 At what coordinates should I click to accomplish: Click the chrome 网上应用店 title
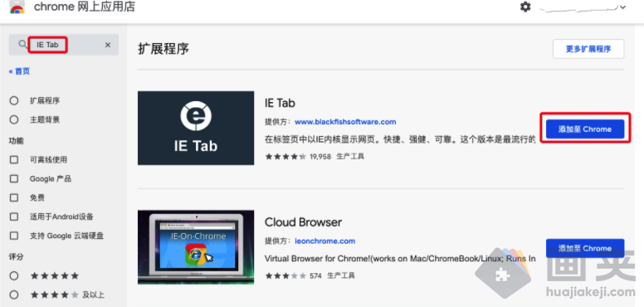coord(84,7)
